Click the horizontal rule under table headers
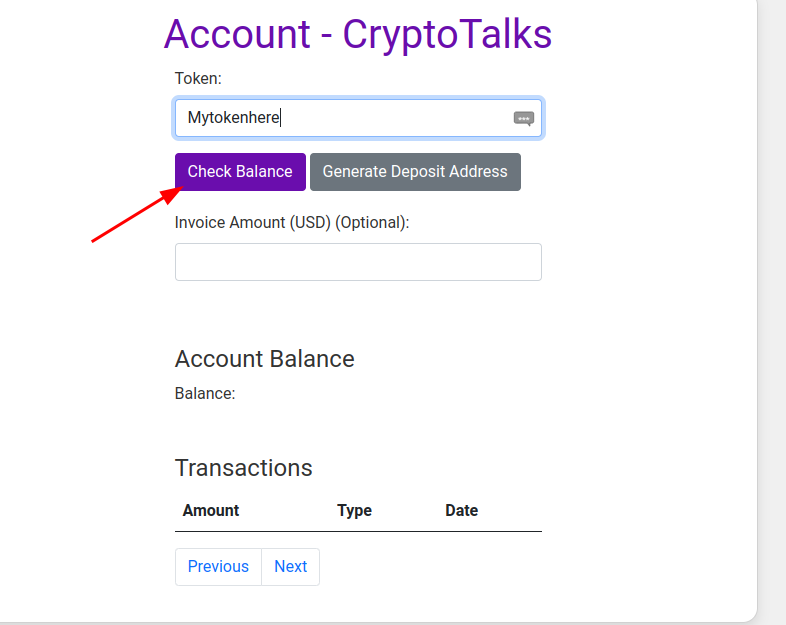 358,531
